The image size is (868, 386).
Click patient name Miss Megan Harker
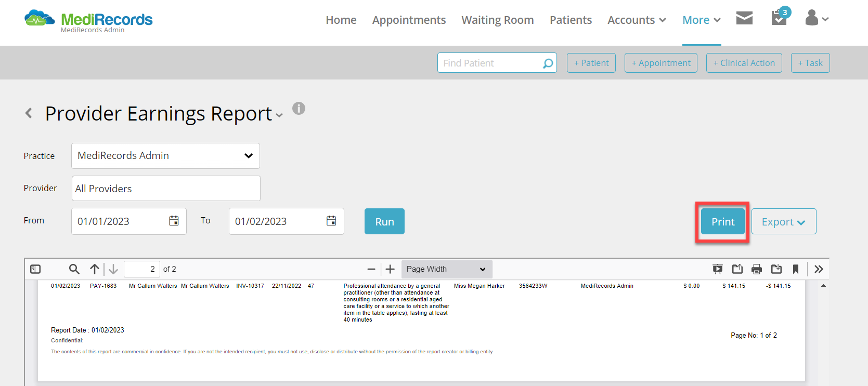pos(480,286)
